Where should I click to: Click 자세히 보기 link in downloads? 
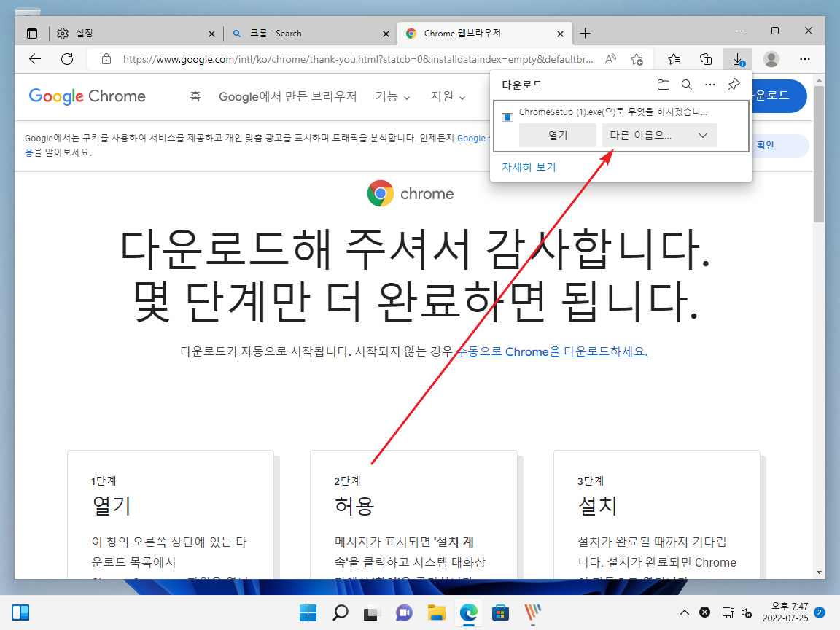[529, 167]
